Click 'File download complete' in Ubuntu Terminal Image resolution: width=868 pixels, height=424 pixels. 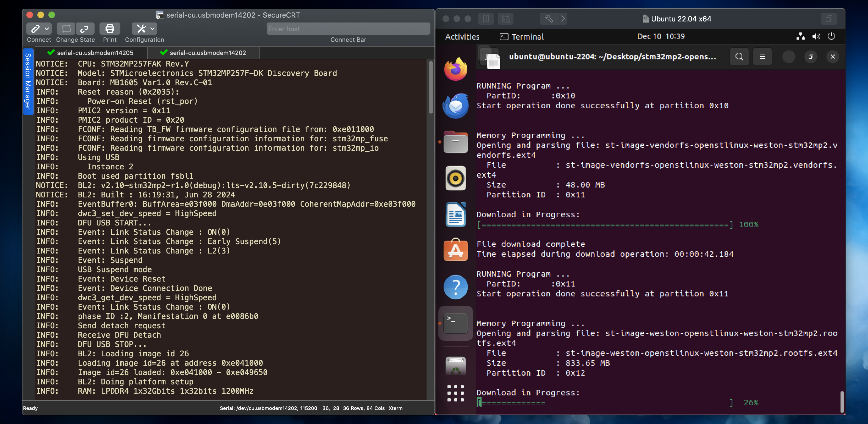[530, 244]
